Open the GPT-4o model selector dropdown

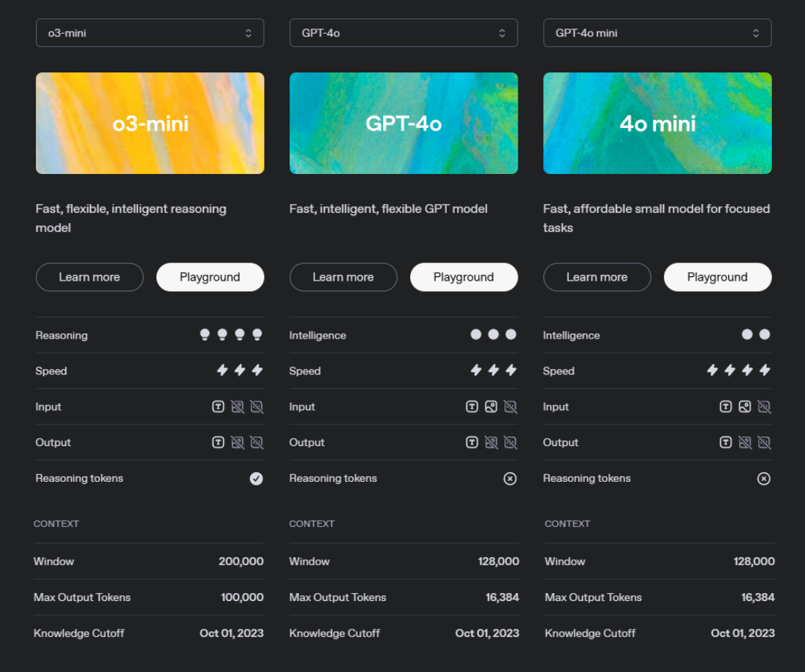[x=404, y=33]
